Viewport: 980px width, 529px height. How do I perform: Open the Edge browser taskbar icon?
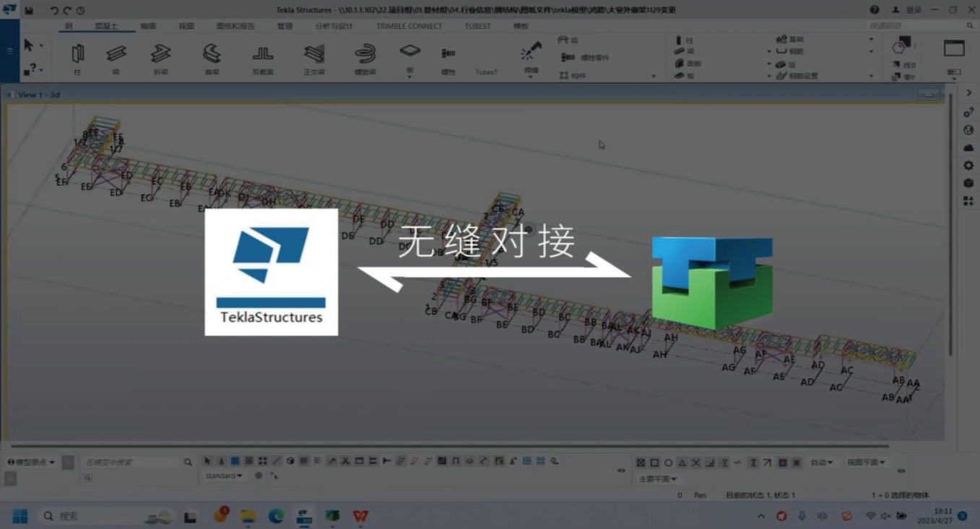click(x=276, y=516)
